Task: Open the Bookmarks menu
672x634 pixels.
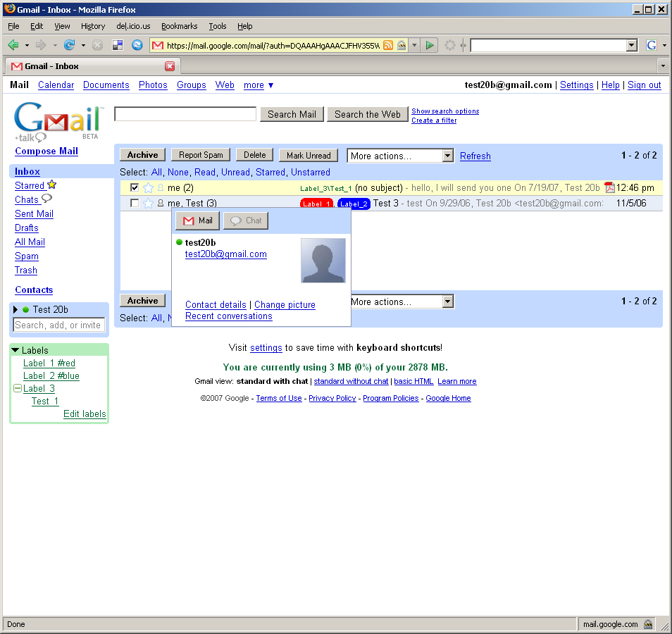Action: coord(179,26)
